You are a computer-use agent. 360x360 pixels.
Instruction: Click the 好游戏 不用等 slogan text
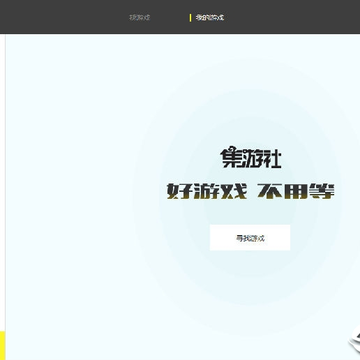coord(251,191)
